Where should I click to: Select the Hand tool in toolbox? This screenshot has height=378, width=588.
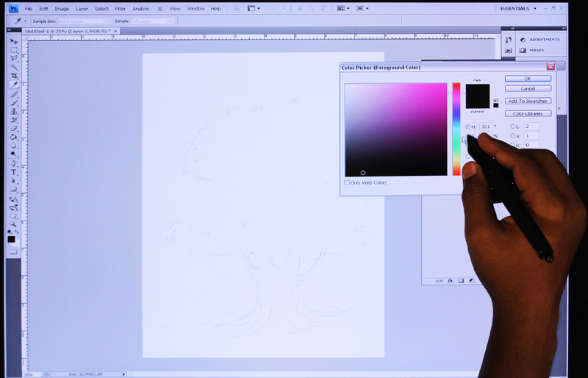point(14,216)
